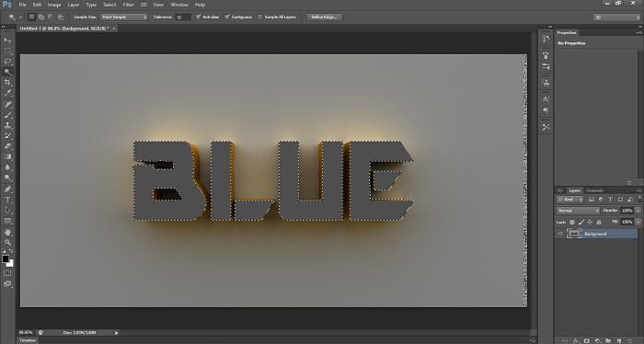Viewport: 644px width, 344px height.
Task: Open the History panel icon
Action: (546, 39)
